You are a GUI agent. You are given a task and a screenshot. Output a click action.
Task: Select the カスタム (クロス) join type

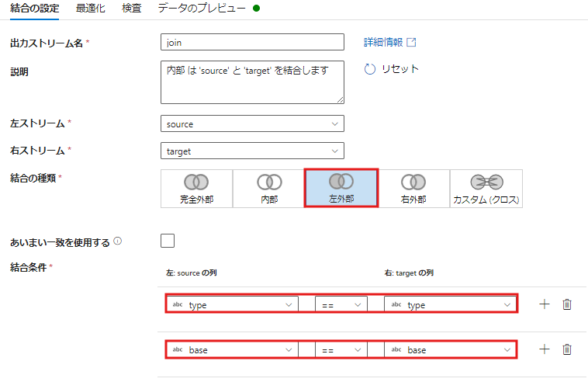point(486,189)
